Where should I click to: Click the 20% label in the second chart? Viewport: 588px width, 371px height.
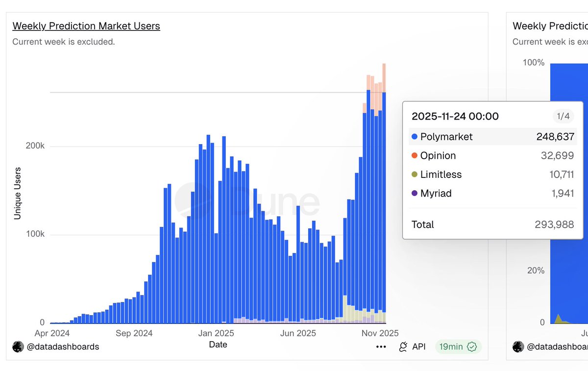[536, 271]
